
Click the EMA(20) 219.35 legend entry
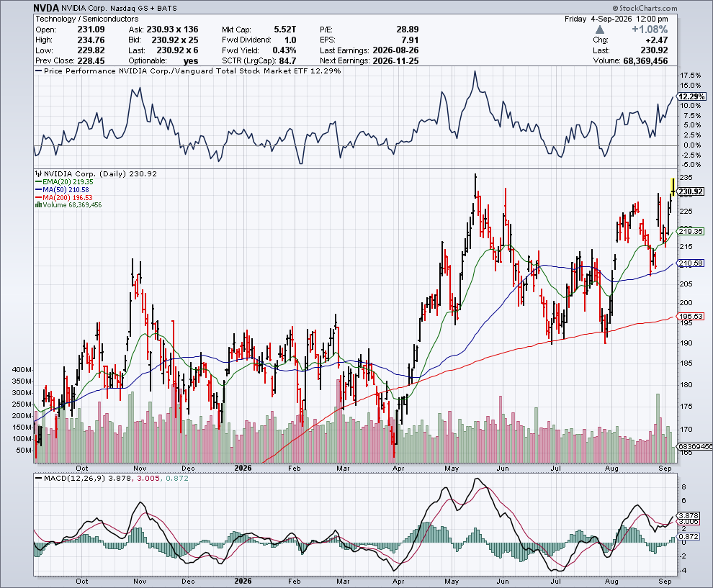click(x=64, y=182)
